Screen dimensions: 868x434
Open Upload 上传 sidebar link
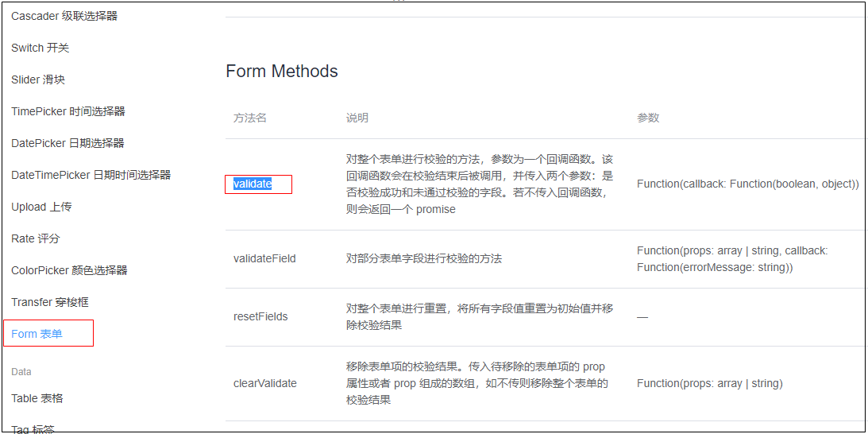41,207
